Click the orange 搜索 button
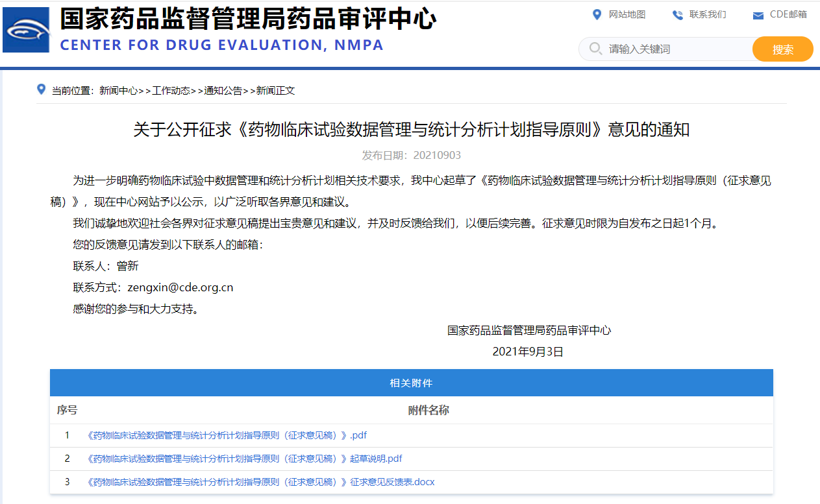 click(783, 49)
